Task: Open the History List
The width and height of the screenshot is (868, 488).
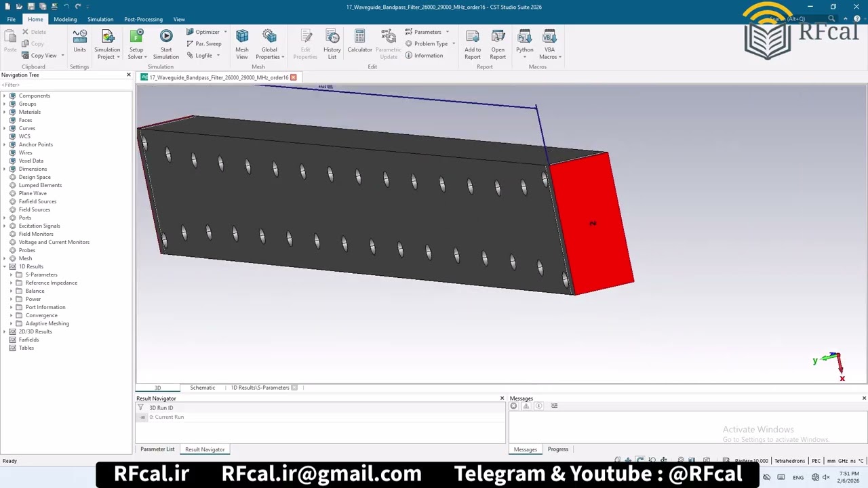Action: coord(332,44)
